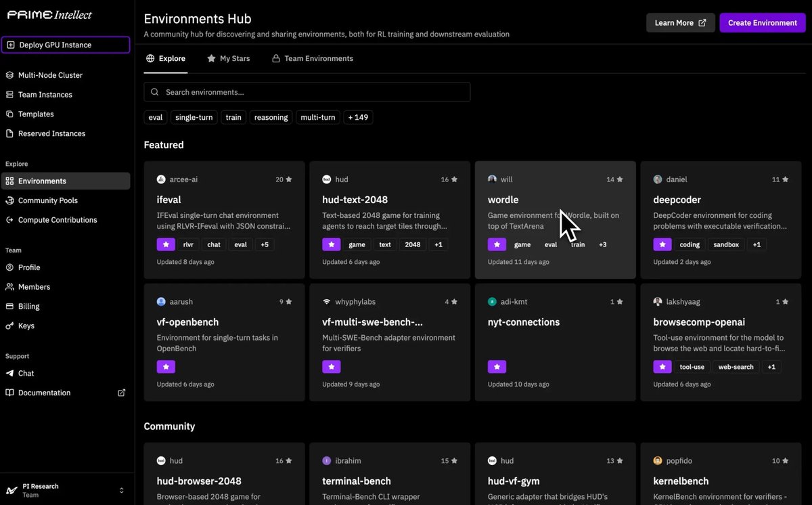Image resolution: width=812 pixels, height=505 pixels.
Task: Click the Prime Intellect logo
Action: (x=49, y=14)
